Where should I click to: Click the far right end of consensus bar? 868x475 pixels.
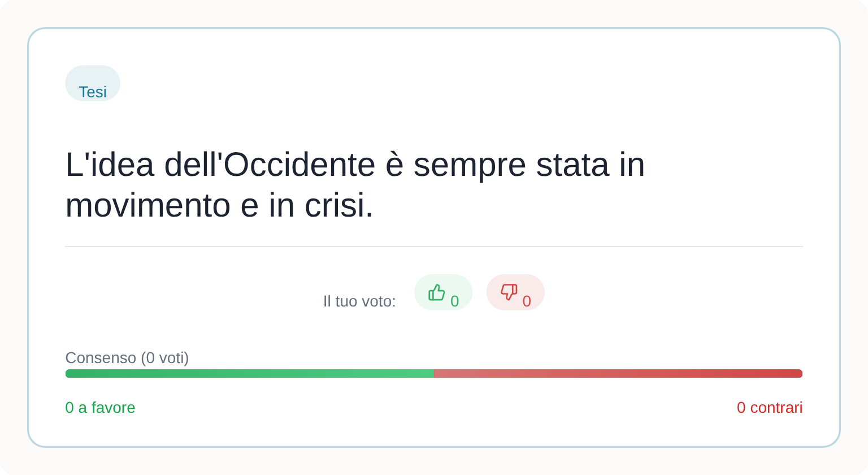click(800, 373)
